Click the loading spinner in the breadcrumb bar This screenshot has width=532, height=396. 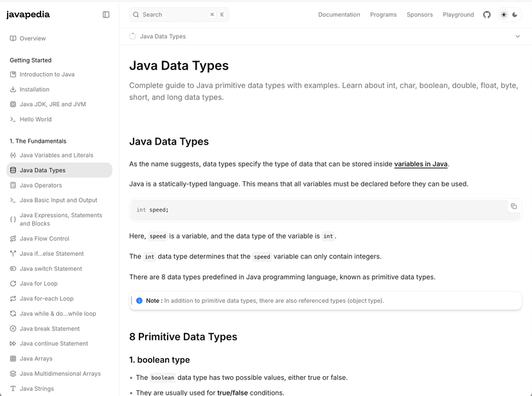132,37
